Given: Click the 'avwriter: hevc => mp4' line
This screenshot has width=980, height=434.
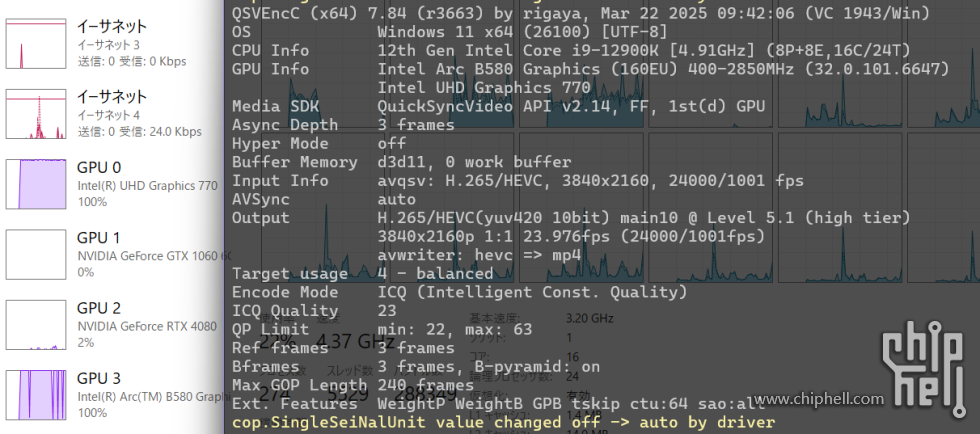Looking at the screenshot, I should pyautogui.click(x=479, y=255).
